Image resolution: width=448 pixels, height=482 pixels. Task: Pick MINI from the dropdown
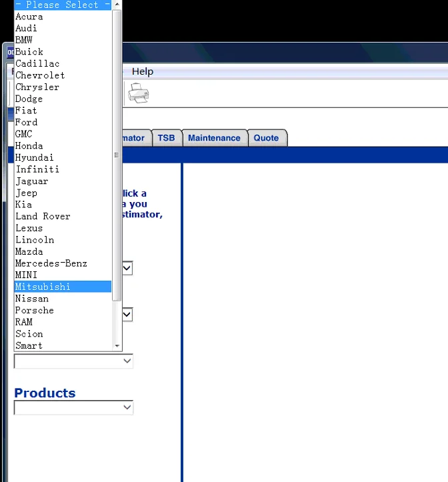click(63, 275)
